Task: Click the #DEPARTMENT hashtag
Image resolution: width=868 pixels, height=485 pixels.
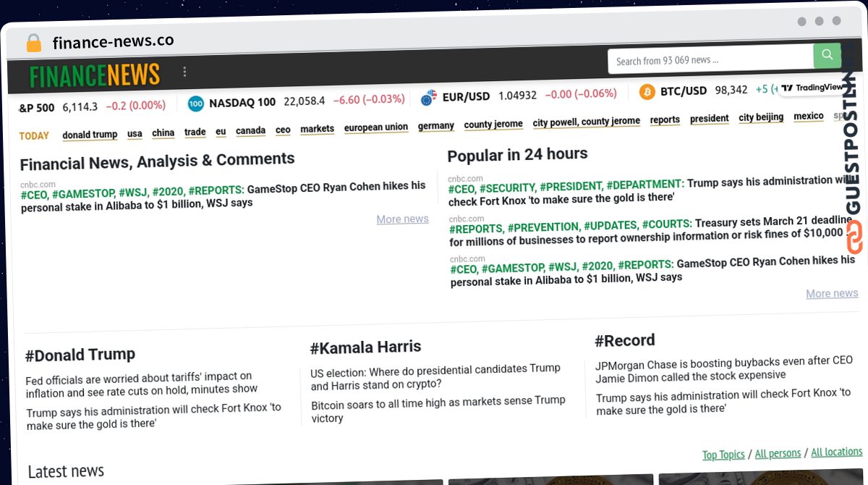Action: tap(645, 185)
